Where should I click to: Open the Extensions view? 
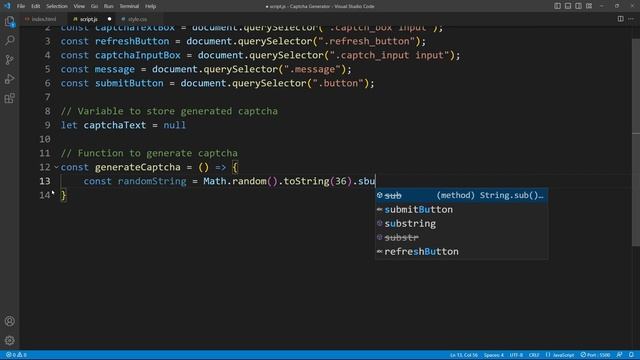point(9,98)
